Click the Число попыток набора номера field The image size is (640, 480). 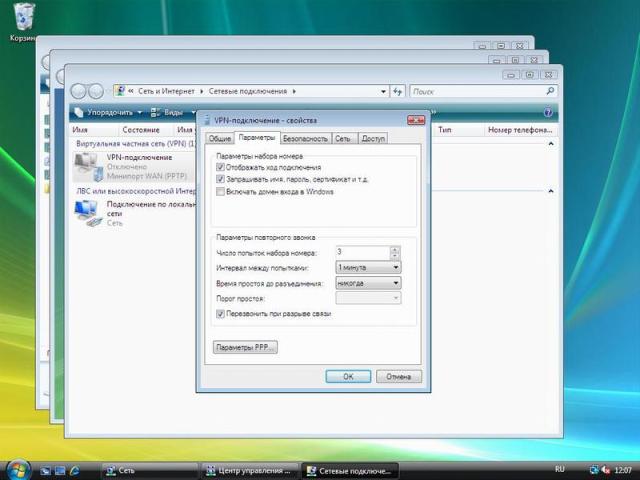pos(362,252)
